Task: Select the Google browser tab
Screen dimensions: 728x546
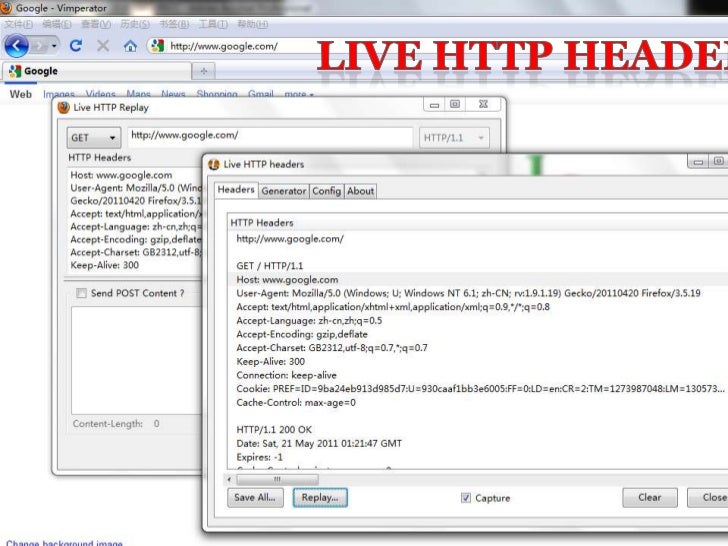Action: click(97, 71)
